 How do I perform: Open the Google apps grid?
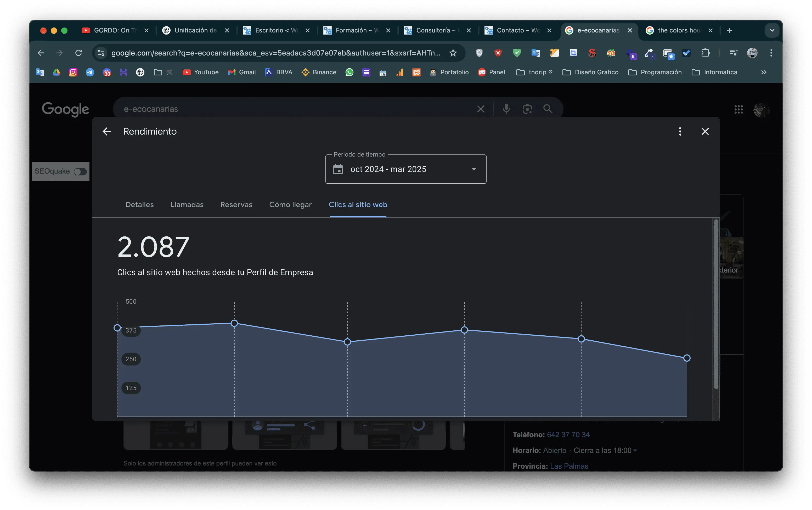(x=738, y=109)
